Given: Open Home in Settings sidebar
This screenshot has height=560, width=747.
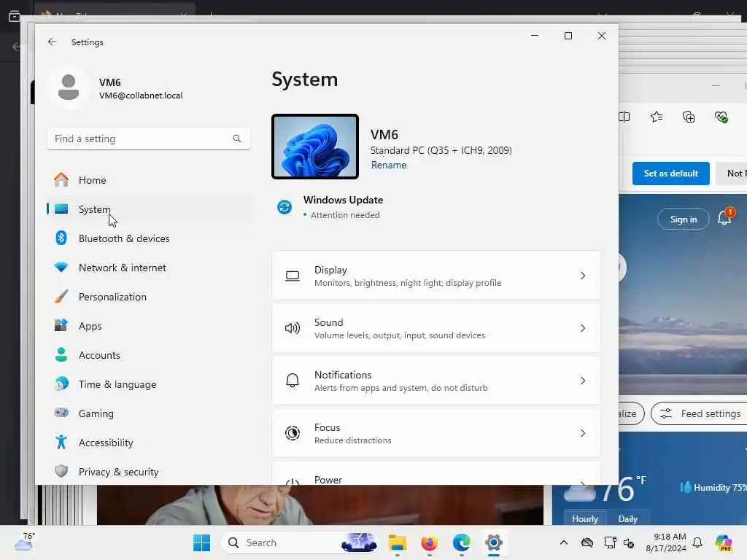Looking at the screenshot, I should pyautogui.click(x=149, y=180).
